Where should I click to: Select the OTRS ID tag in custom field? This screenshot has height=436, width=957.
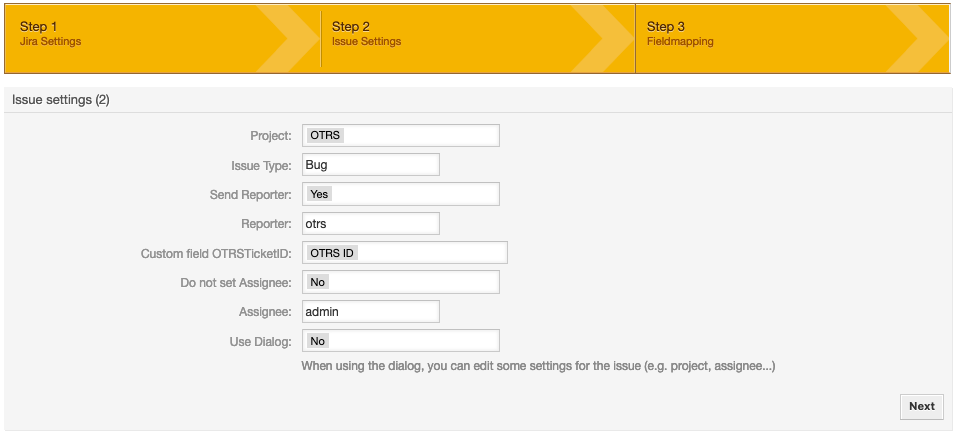(331, 253)
